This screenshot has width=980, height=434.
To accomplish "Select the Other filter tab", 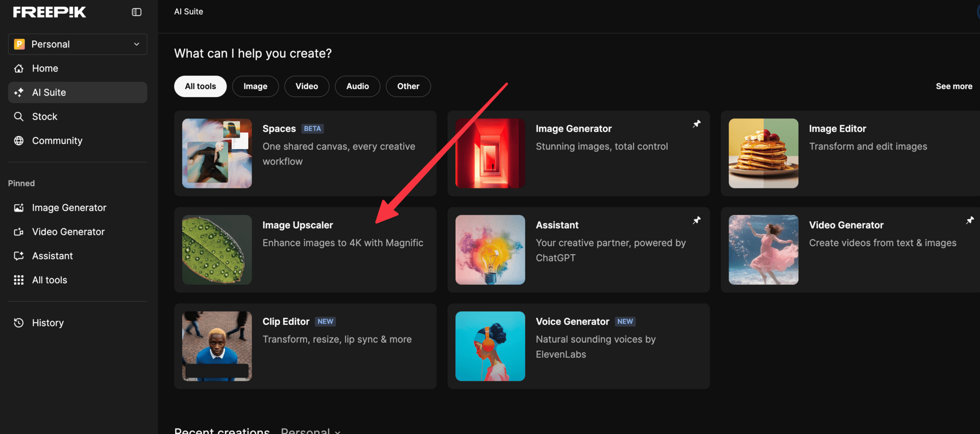I will (x=408, y=86).
